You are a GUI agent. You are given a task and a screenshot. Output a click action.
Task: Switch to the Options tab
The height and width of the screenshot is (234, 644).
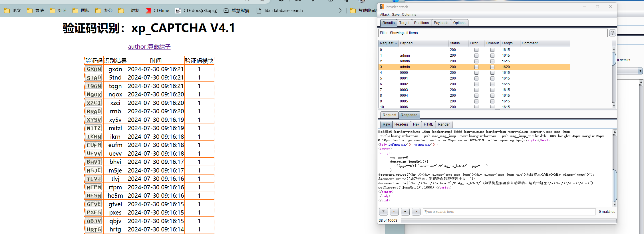(x=459, y=23)
